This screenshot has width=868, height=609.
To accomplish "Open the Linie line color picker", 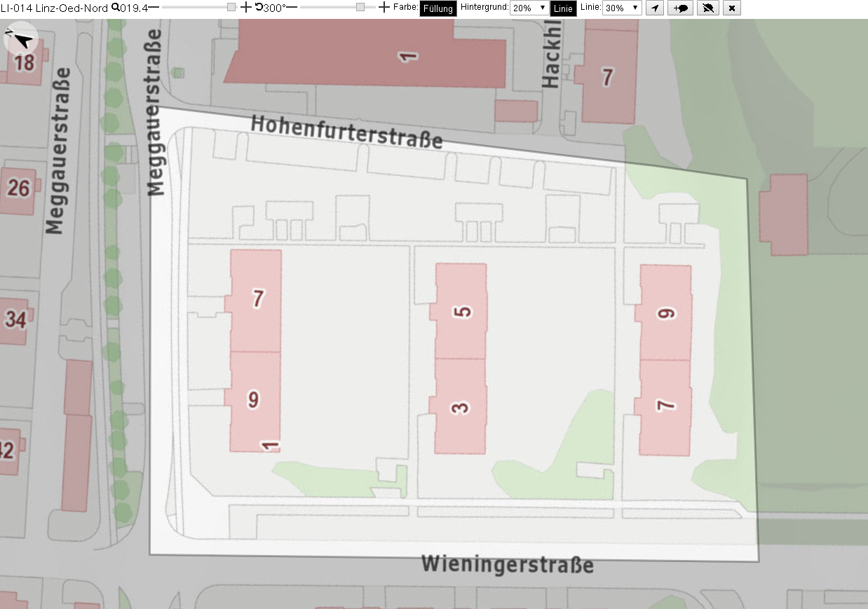I will pos(562,8).
